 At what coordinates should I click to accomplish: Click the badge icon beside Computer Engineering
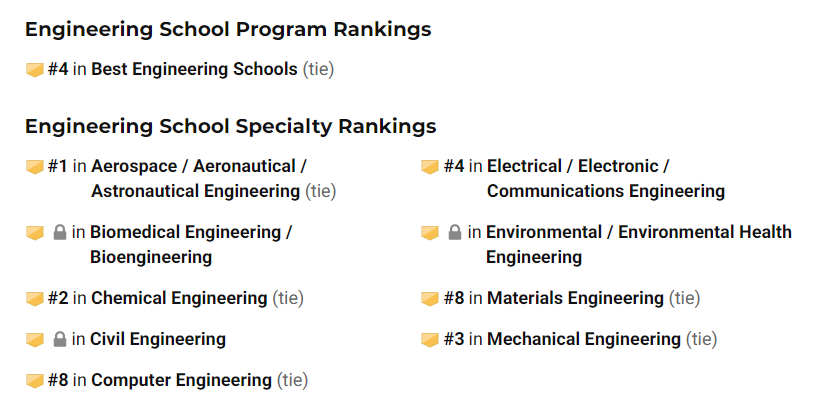(34, 381)
